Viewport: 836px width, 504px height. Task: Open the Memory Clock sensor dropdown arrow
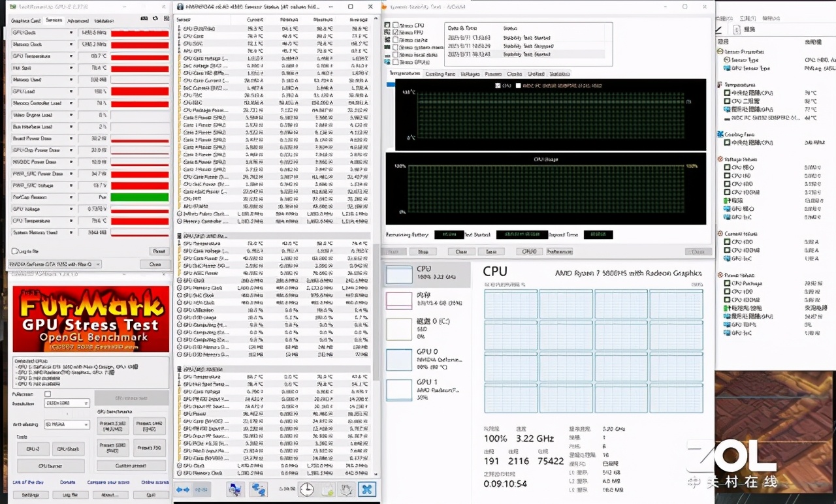pyautogui.click(x=72, y=44)
